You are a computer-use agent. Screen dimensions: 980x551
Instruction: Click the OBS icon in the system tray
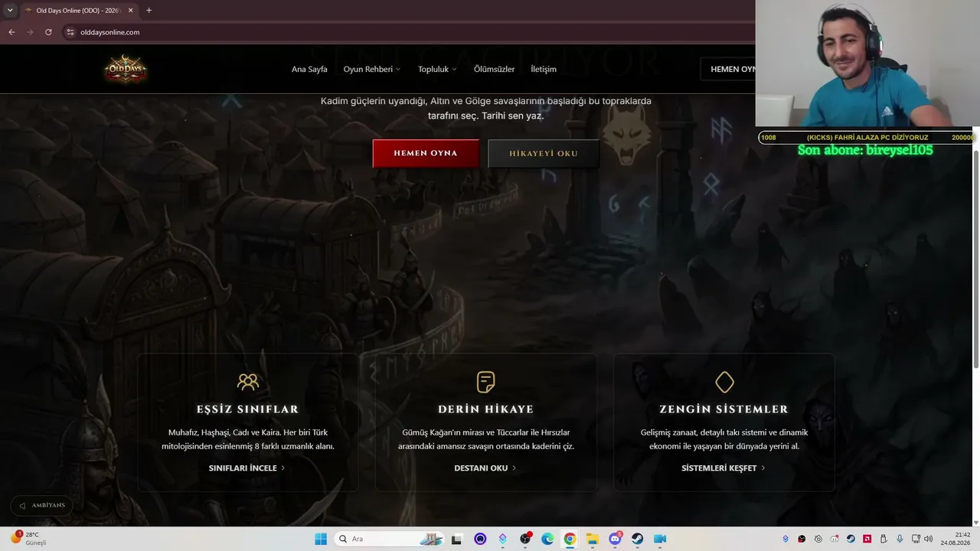pyautogui.click(x=802, y=539)
